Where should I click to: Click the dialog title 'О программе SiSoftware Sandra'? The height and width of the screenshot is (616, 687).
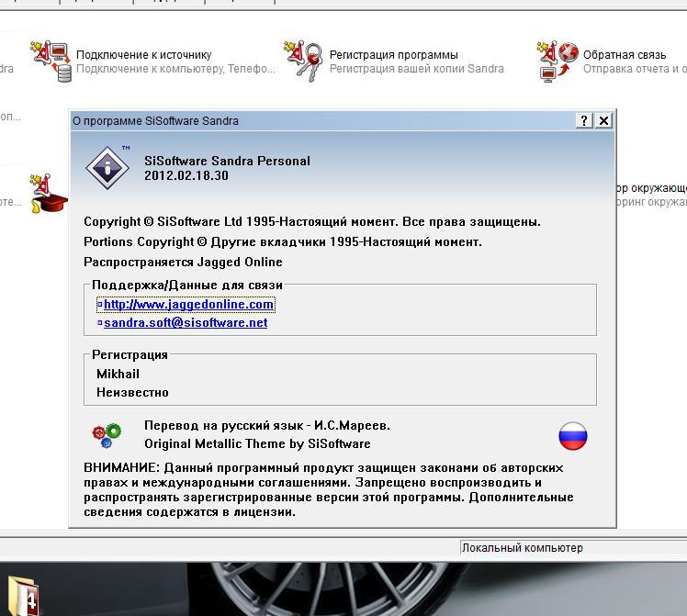point(155,121)
